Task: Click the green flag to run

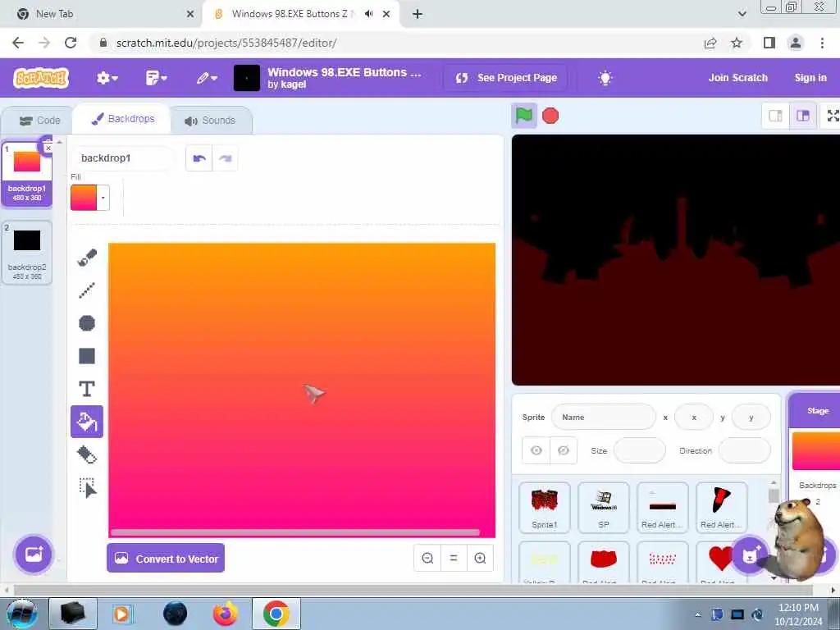Action: (524, 115)
